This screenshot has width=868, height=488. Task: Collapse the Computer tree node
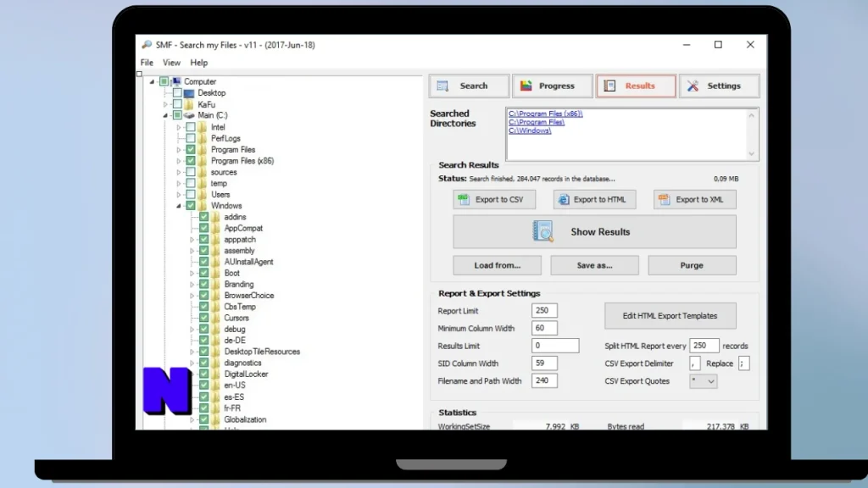click(153, 81)
